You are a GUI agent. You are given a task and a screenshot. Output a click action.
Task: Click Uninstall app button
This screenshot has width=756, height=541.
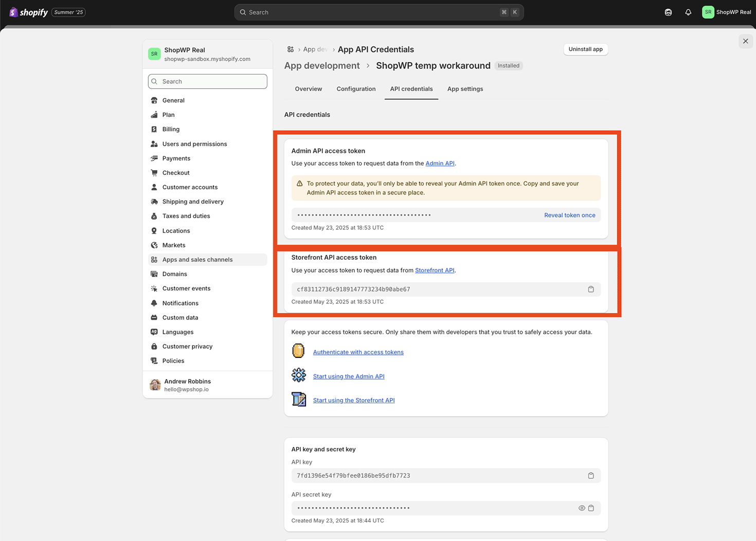point(586,49)
